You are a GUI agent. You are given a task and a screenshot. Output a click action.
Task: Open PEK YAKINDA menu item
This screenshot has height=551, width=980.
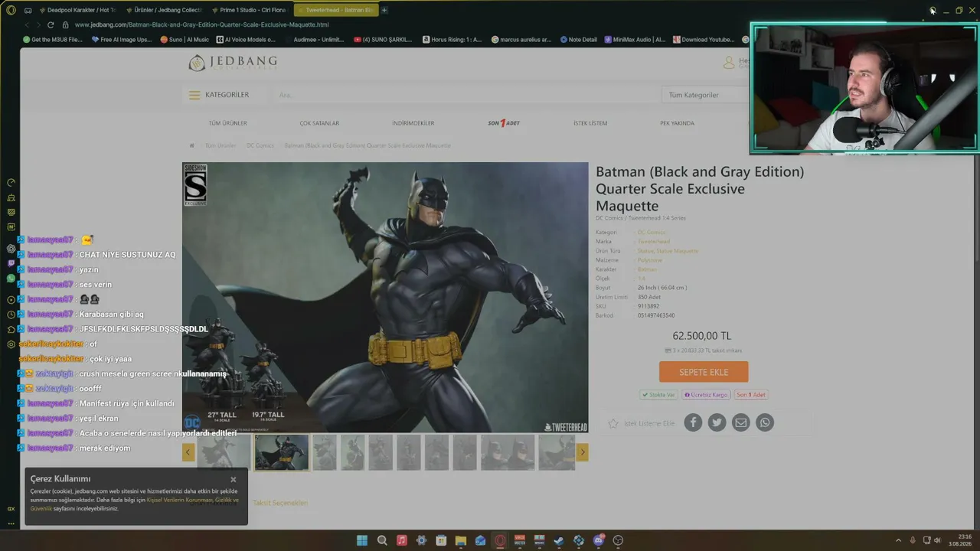tap(677, 123)
